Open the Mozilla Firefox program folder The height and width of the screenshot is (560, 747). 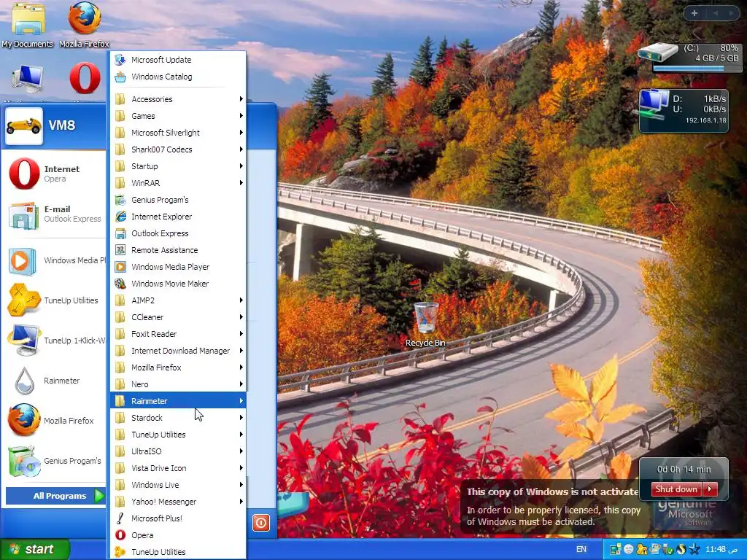click(178, 367)
